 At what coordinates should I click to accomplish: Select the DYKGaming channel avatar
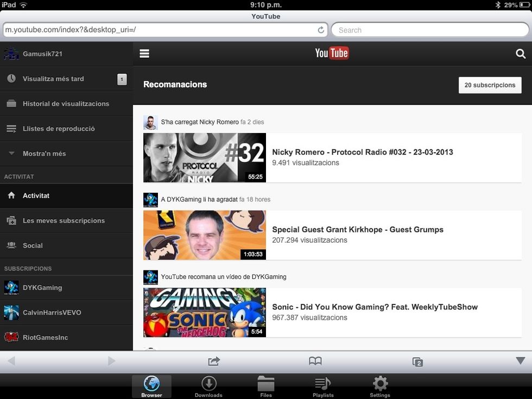coord(12,287)
